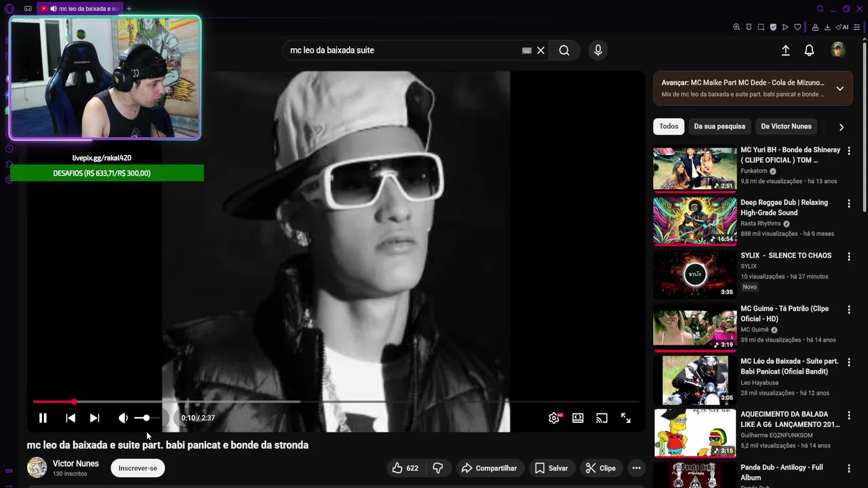Clear the search box with the X

(x=540, y=50)
